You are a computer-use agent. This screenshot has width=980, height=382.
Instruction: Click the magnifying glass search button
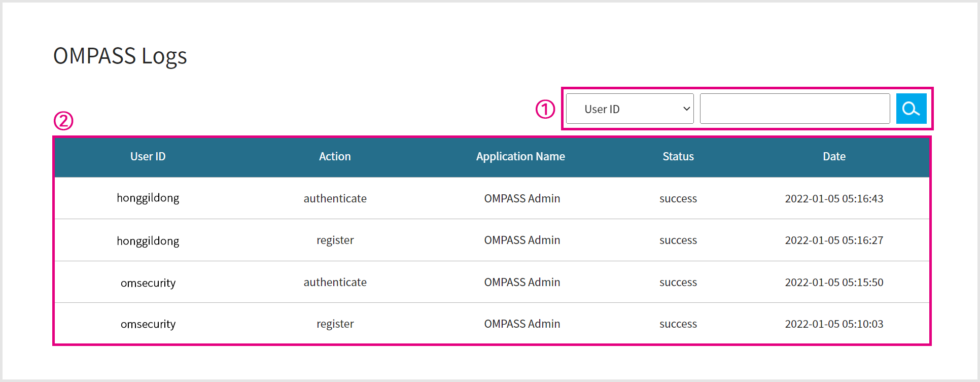[x=911, y=109]
